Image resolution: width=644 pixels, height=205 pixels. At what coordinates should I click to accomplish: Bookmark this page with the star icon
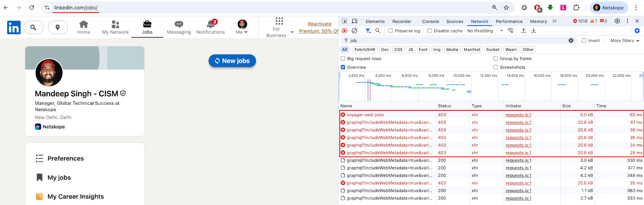click(506, 8)
